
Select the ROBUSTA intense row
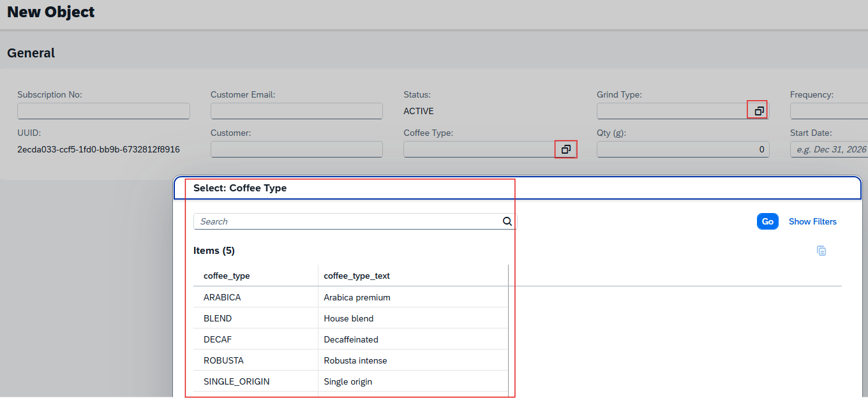(255, 360)
